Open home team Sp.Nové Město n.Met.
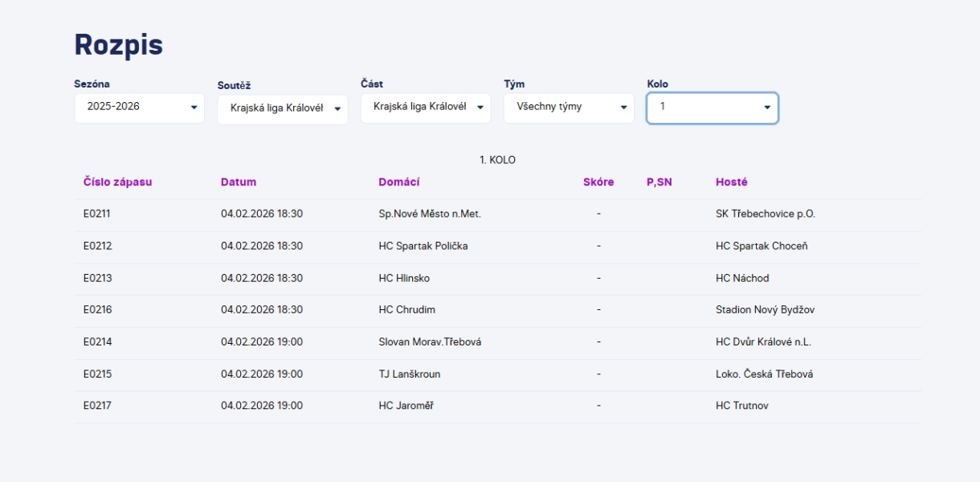Viewport: 980px width, 482px height. pos(429,214)
